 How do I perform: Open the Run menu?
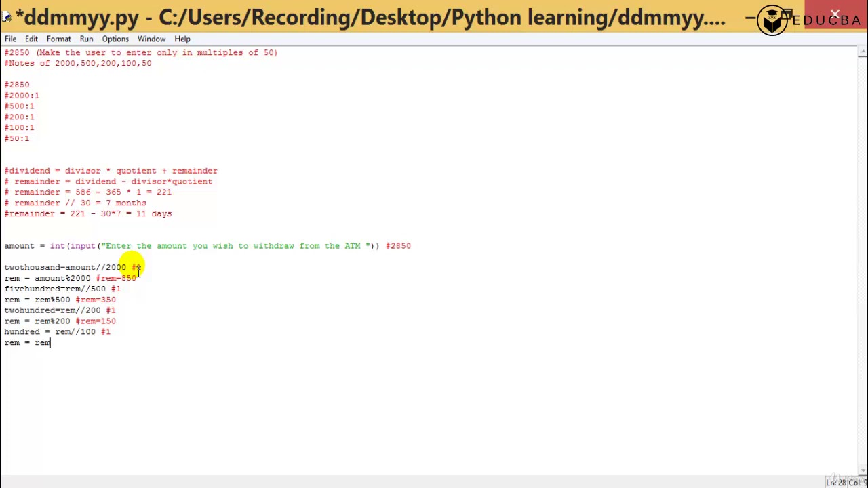pyautogui.click(x=86, y=39)
